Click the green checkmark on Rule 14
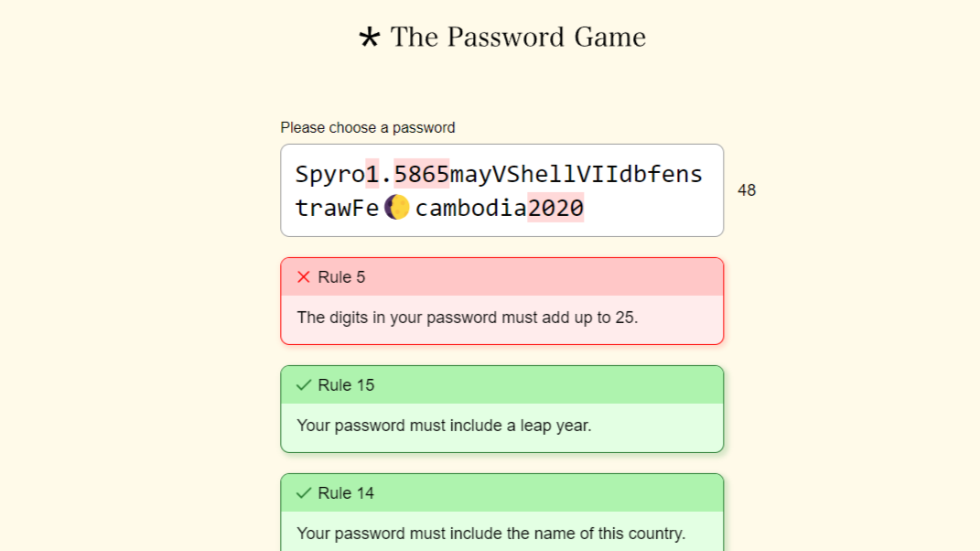 pos(303,492)
